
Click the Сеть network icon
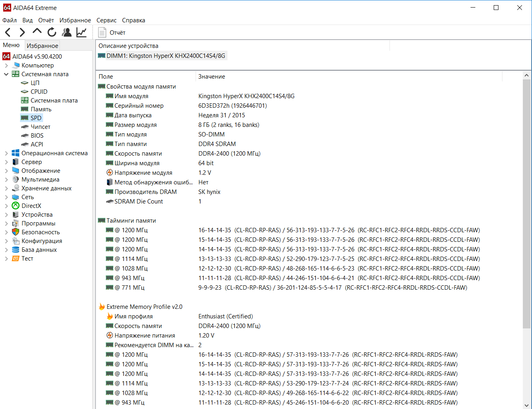(16, 197)
